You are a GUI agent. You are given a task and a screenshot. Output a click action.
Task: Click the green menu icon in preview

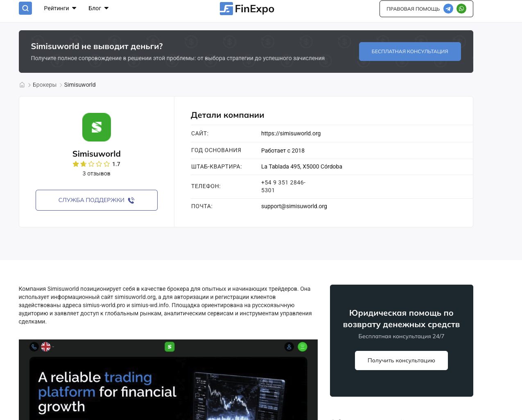point(302,347)
